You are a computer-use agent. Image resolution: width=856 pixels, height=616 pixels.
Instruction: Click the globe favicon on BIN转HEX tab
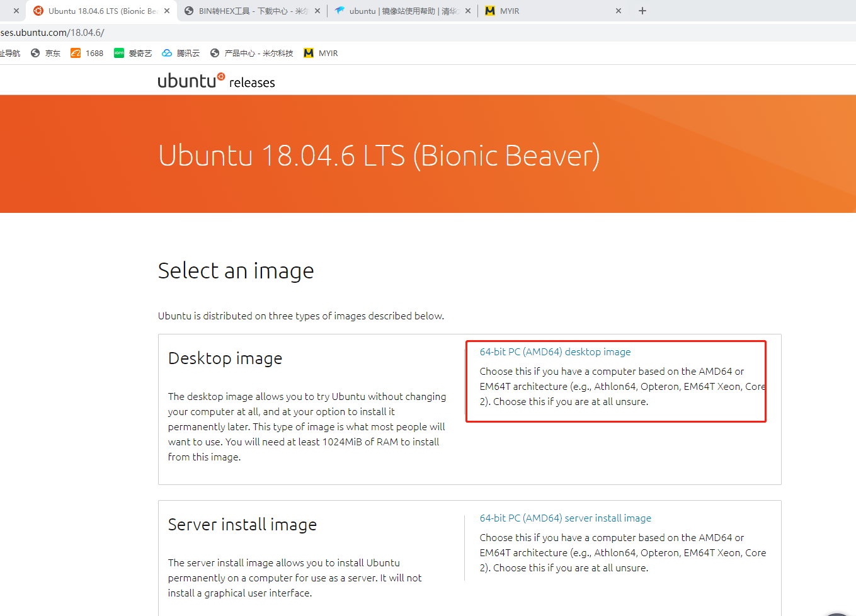coord(189,11)
